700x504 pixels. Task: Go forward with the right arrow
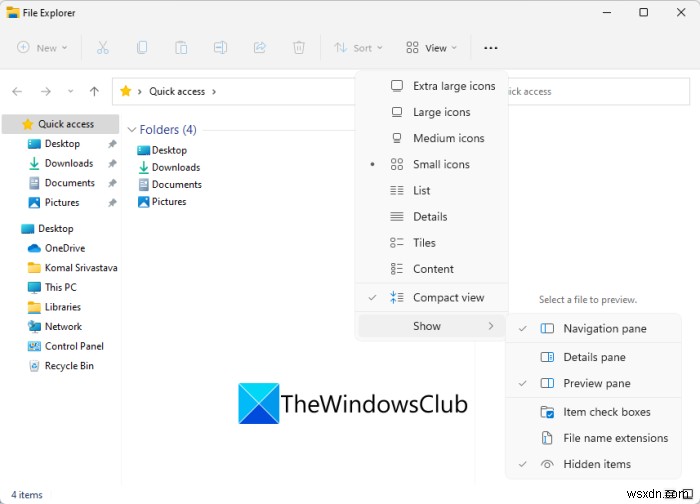(46, 92)
